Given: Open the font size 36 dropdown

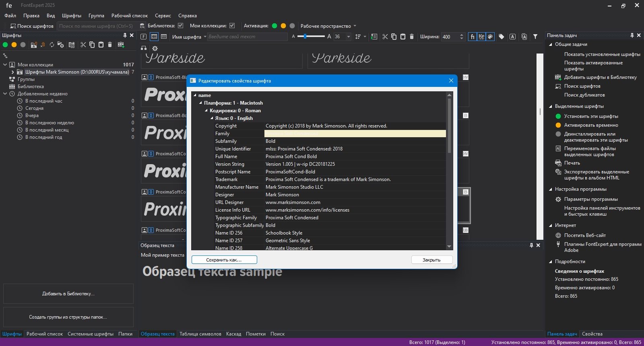Looking at the screenshot, I should coord(349,37).
